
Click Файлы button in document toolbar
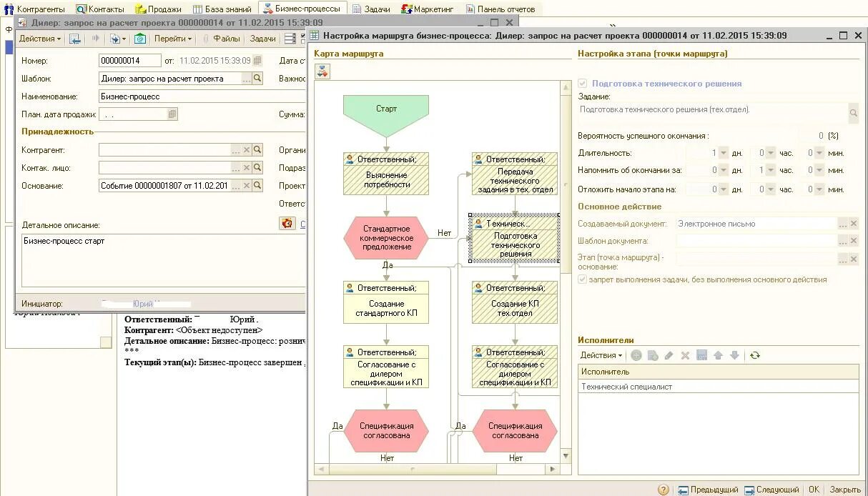(221, 39)
